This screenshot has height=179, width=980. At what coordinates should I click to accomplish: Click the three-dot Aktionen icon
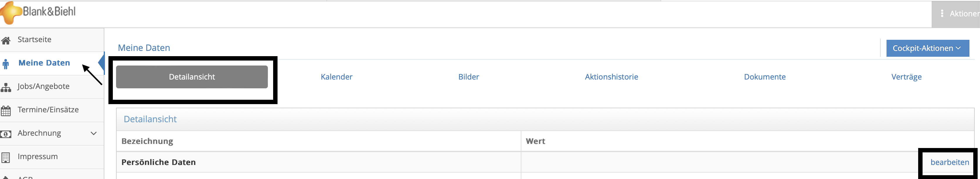942,14
